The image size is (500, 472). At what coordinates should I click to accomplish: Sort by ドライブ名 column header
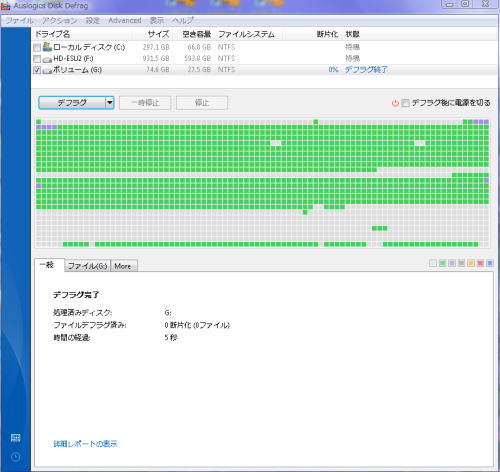pos(53,34)
